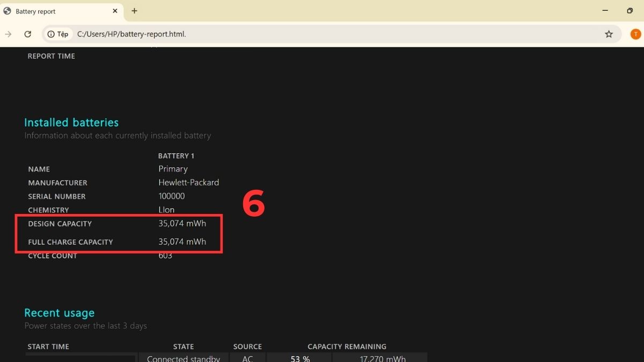Click the REPORT TIME label

[x=52, y=56]
